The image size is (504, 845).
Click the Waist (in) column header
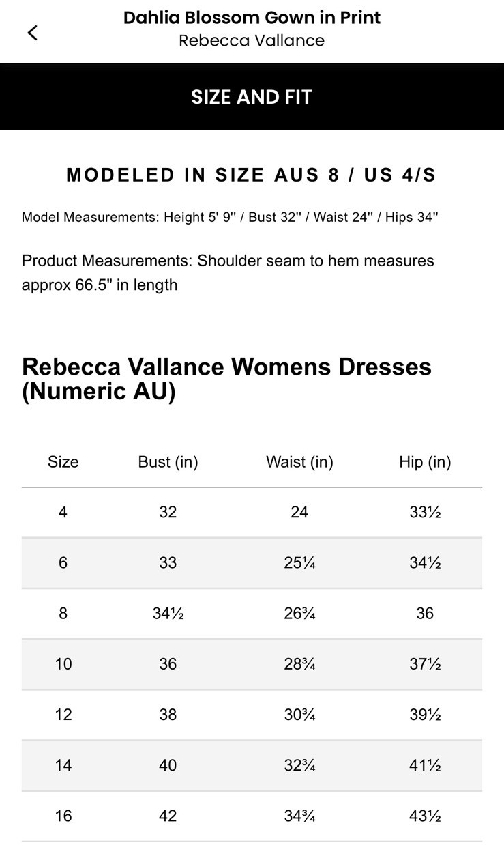click(299, 462)
